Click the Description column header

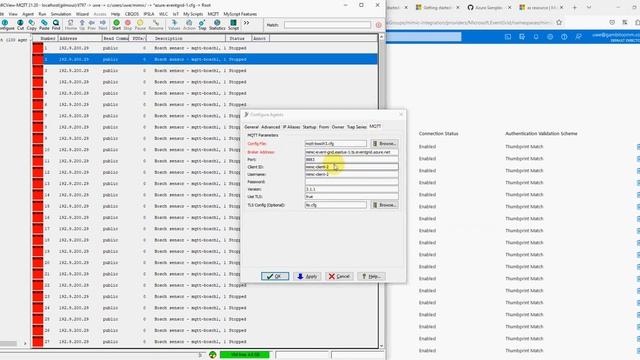pos(186,38)
